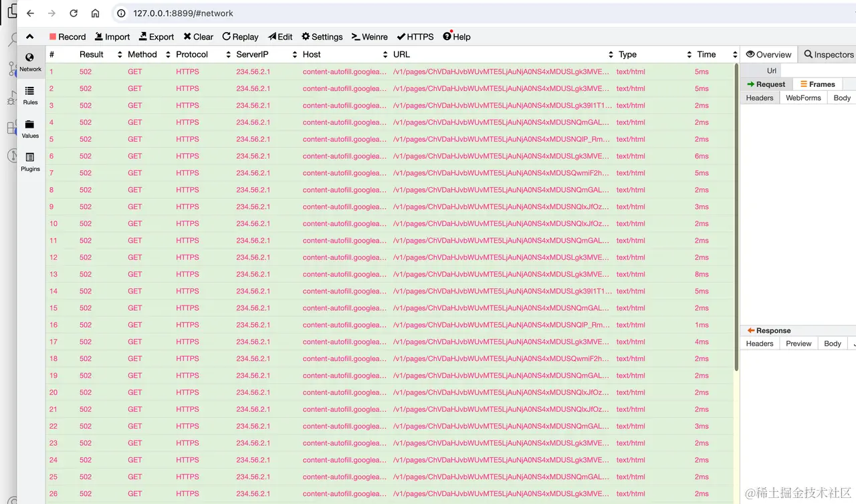
Task: Click the sort arrows on the Result column
Action: [x=120, y=55]
